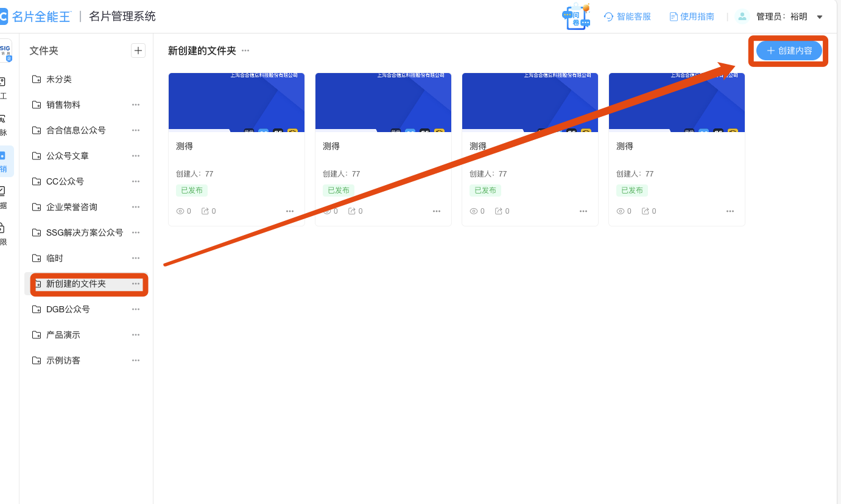This screenshot has height=504, width=841.
Task: Click the 名片管理系统 title text
Action: pyautogui.click(x=122, y=16)
